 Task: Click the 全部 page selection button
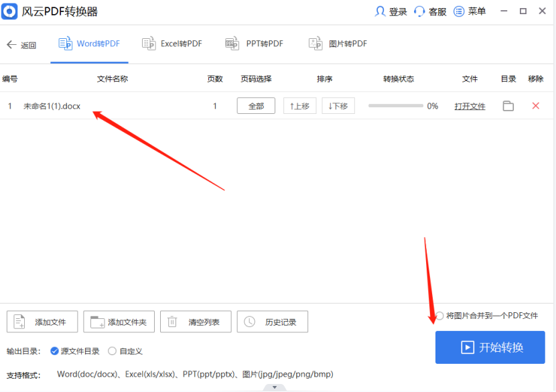pos(256,106)
